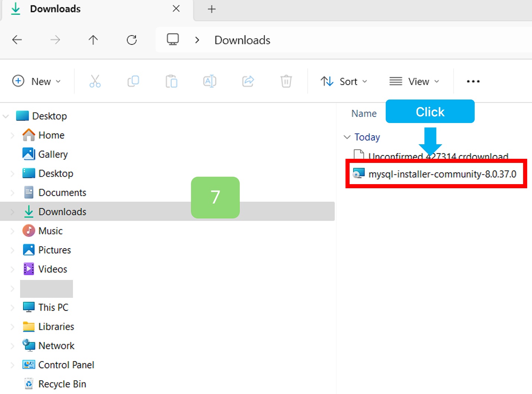
Task: Expand the Network tree node
Action: [x=12, y=346]
